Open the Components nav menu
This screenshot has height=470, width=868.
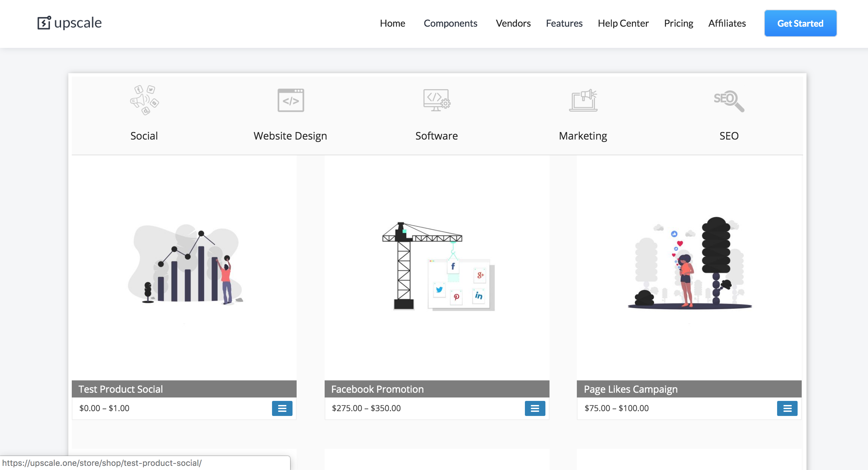[x=450, y=23]
